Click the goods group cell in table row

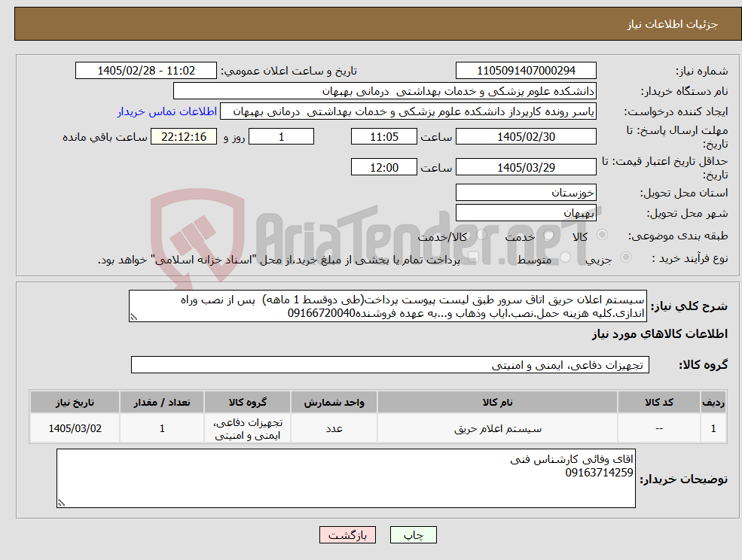(248, 428)
